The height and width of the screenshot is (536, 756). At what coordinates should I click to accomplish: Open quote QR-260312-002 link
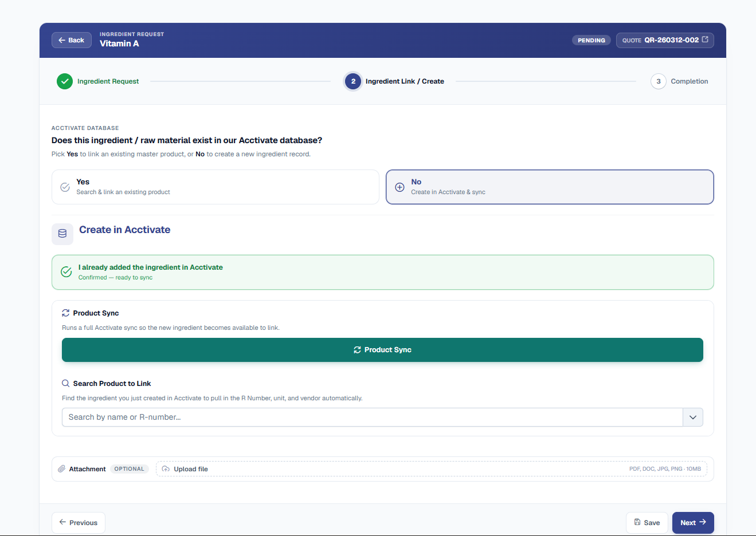[665, 40]
